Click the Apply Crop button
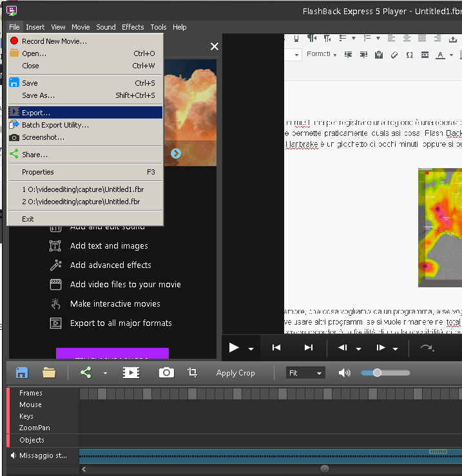Screen dimensions: 462x476 click(235, 373)
